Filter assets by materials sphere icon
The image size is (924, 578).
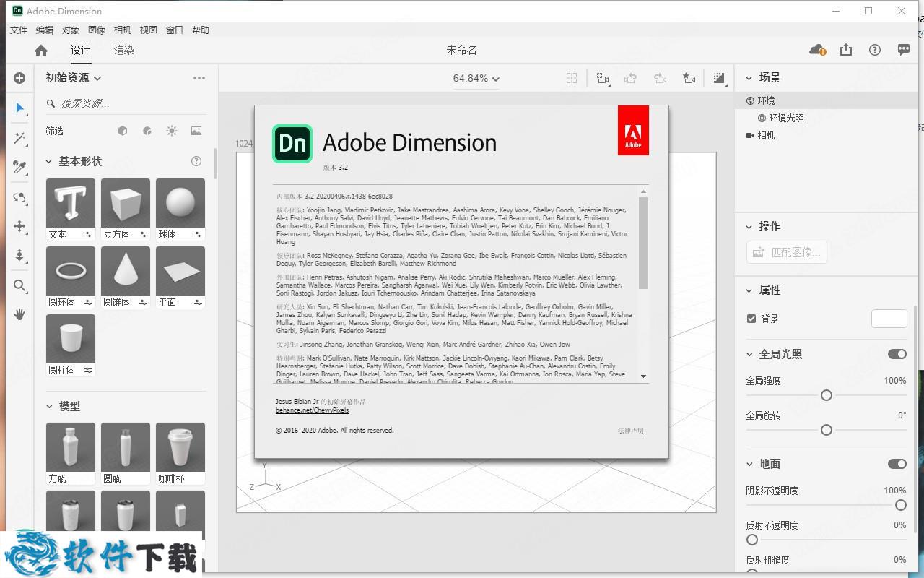[147, 131]
